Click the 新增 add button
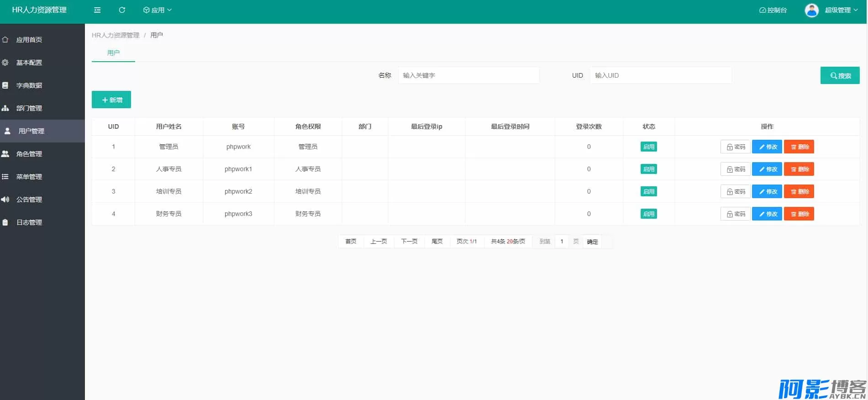868x400 pixels. 111,100
